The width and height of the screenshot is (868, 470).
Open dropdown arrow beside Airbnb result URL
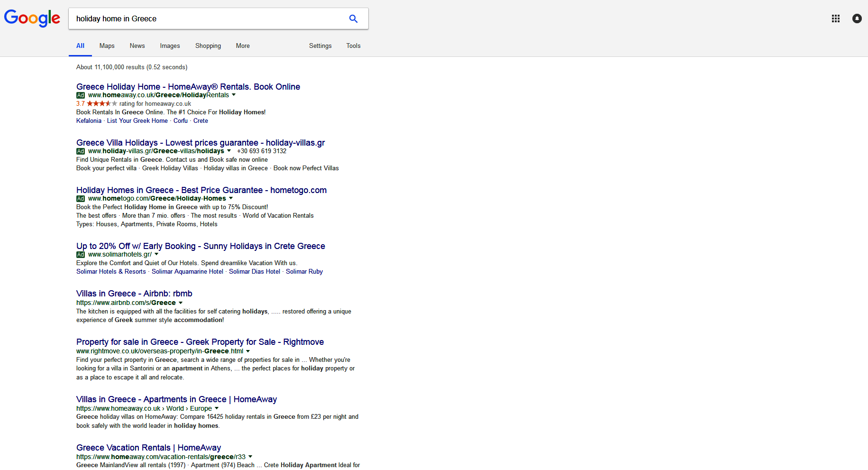[x=181, y=303]
